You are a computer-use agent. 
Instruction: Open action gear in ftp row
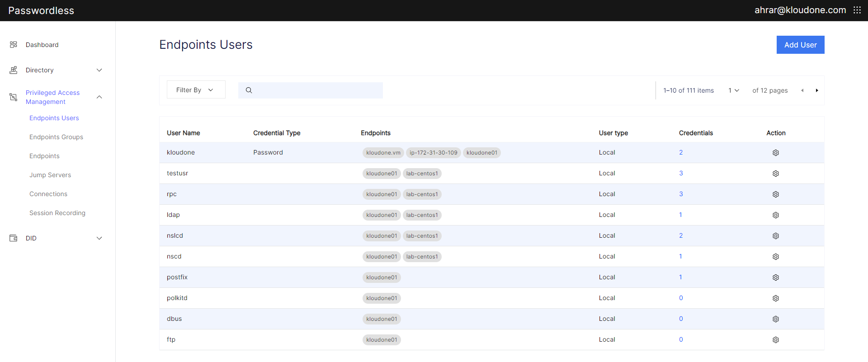[x=775, y=340]
